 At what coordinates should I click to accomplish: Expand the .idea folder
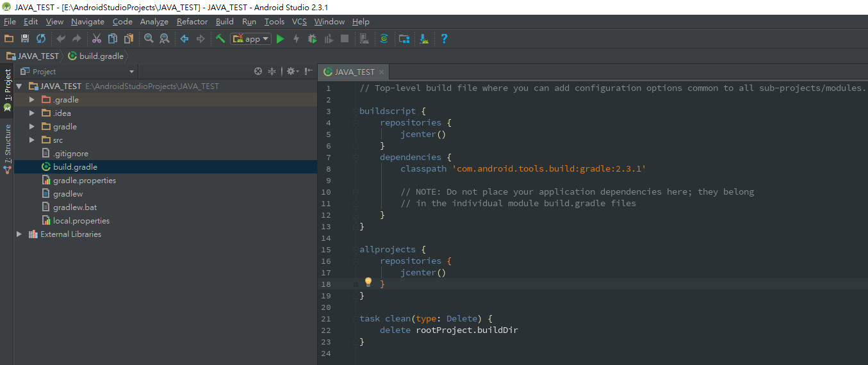(x=32, y=113)
